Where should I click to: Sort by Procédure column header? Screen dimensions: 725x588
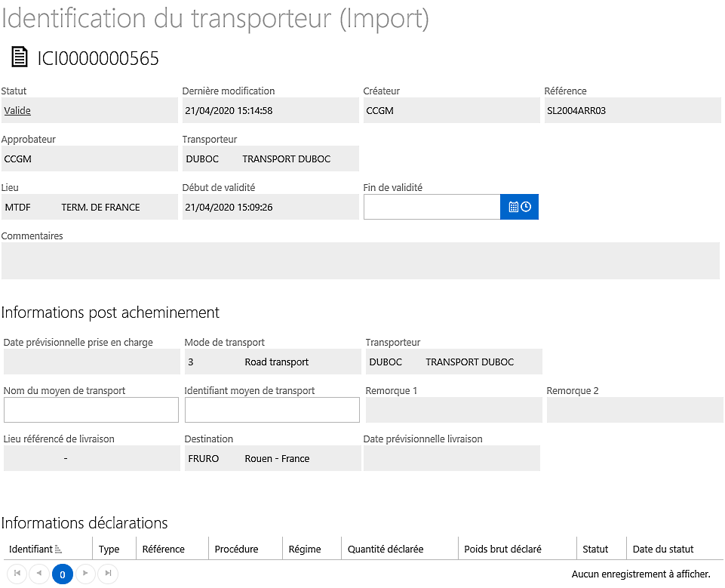[237, 550]
